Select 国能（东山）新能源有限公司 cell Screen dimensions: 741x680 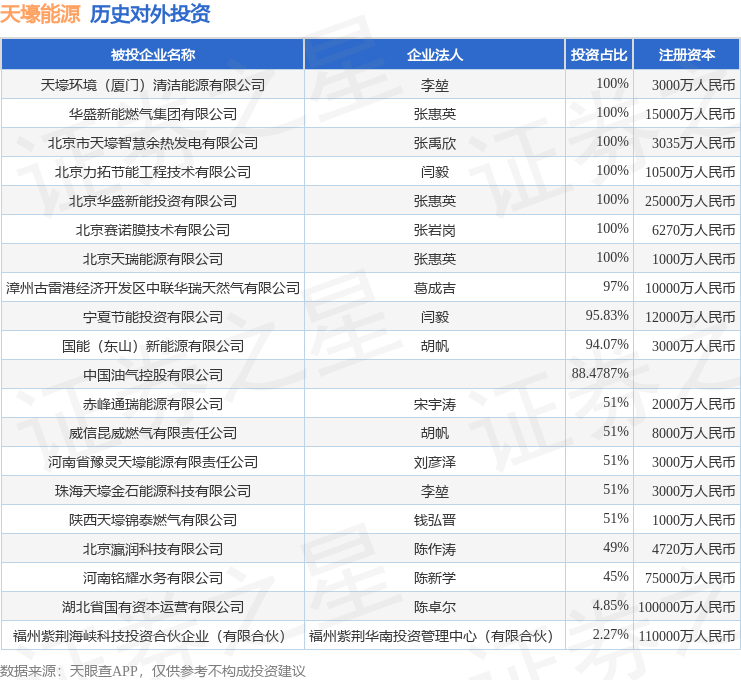(x=153, y=346)
